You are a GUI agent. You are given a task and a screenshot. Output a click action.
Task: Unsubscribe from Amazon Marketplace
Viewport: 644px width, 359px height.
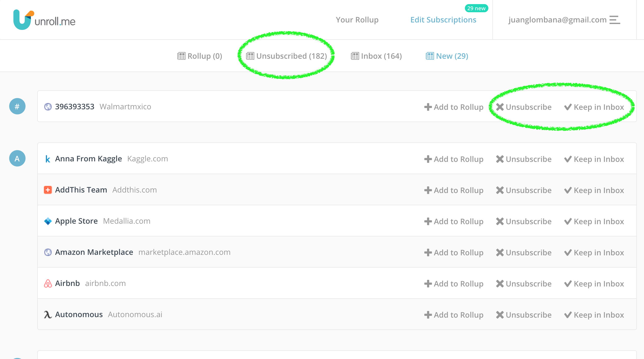click(x=524, y=253)
